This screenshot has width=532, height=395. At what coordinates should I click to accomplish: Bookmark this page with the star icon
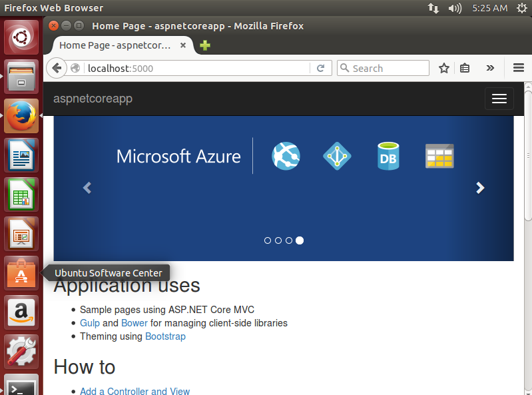point(444,68)
